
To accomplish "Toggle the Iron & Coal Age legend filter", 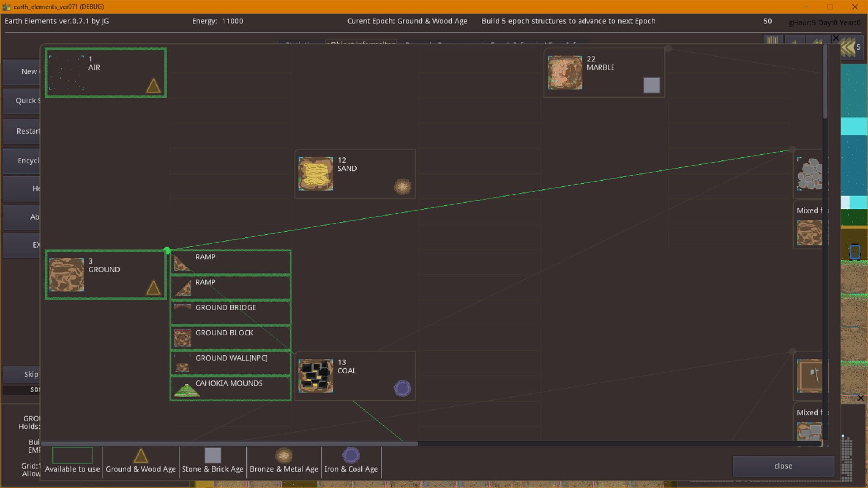I will pyautogui.click(x=351, y=455).
